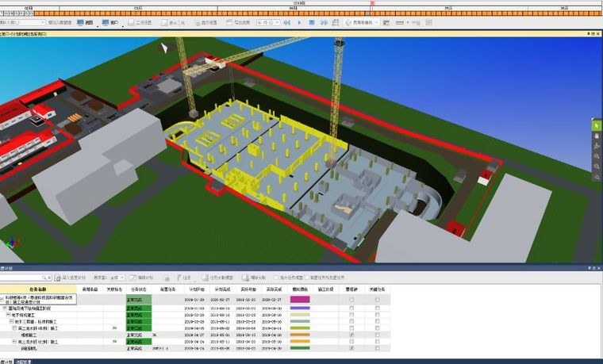The height and width of the screenshot is (364, 603).
Task: Click the 任务关联模型 link model button
Action: [217, 278]
